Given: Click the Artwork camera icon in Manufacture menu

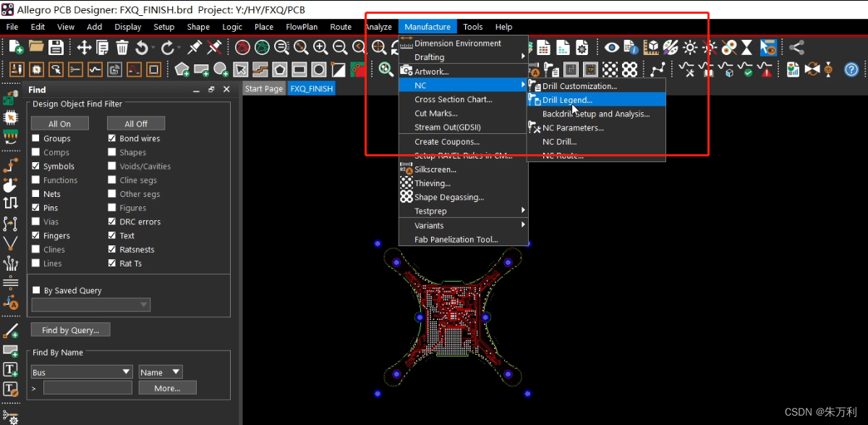Looking at the screenshot, I should (x=407, y=71).
